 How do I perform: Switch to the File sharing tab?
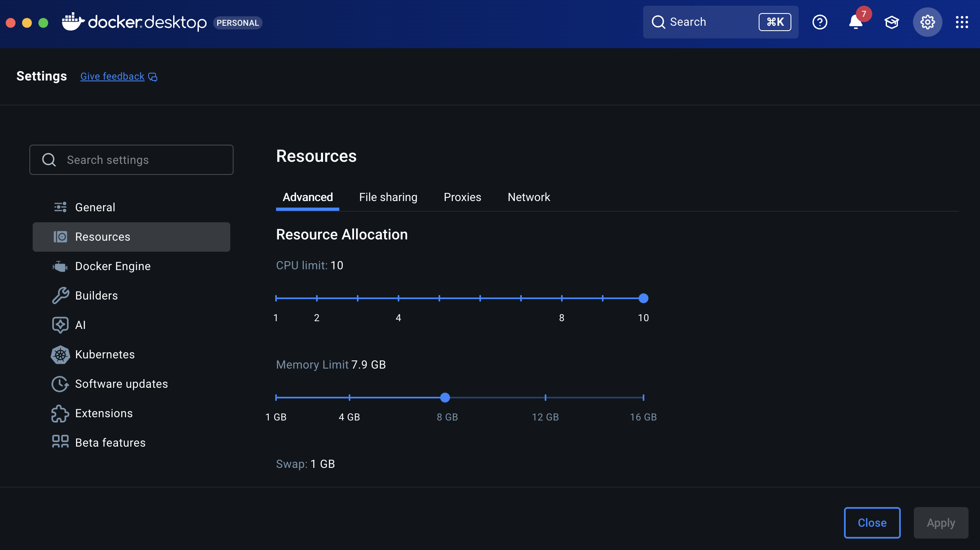tap(388, 197)
